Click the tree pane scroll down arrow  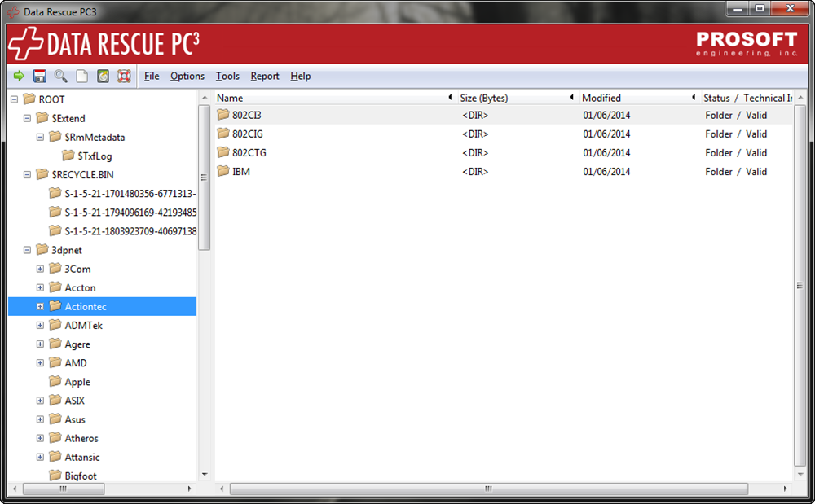204,475
